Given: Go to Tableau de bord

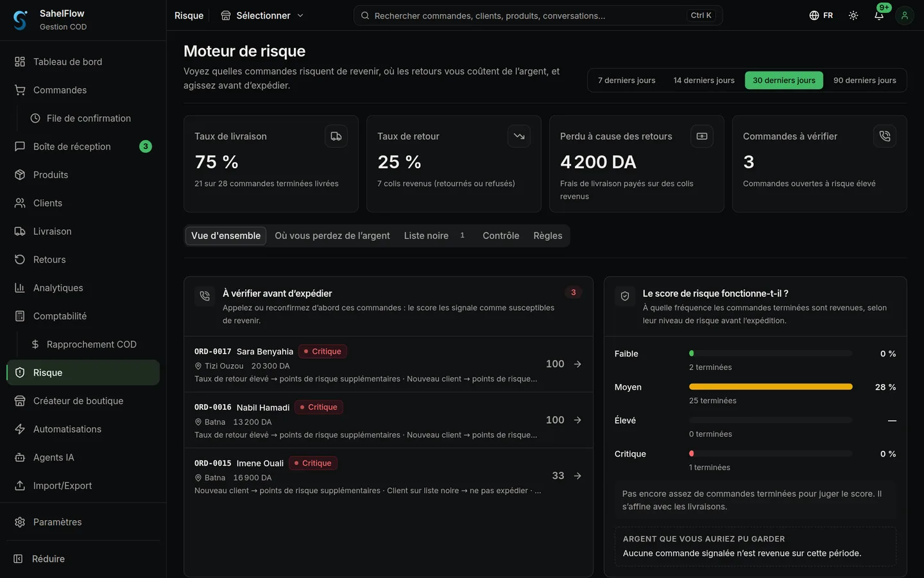Looking at the screenshot, I should coord(83,62).
